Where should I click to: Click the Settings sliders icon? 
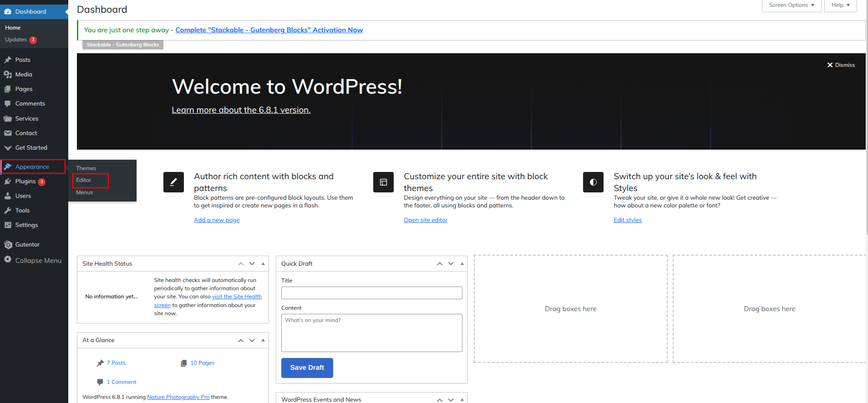coord(8,225)
